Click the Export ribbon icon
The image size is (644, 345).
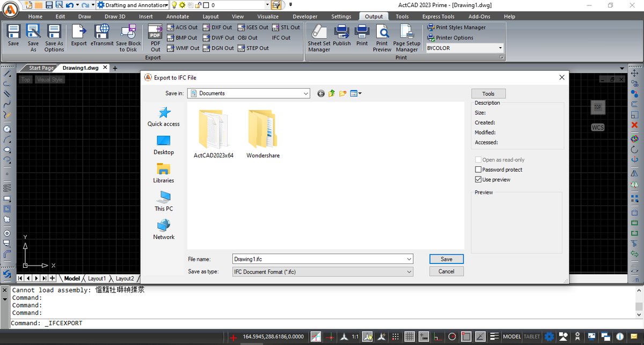click(79, 36)
